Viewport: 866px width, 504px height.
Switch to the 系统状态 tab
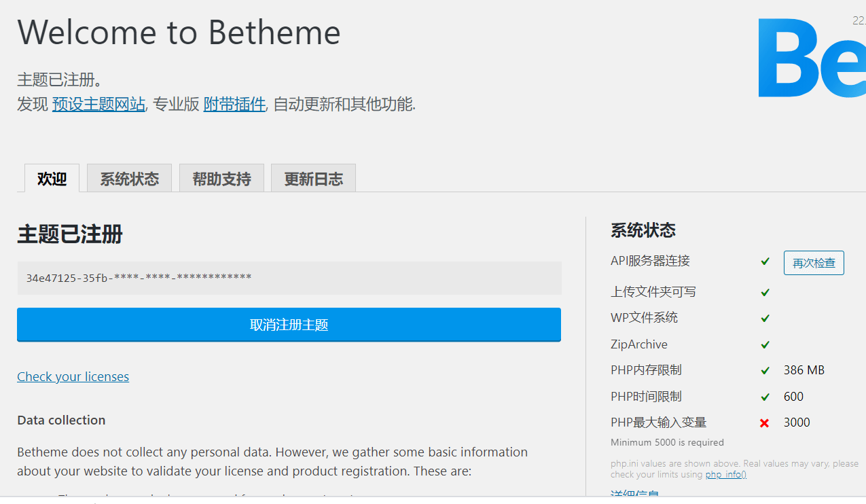point(129,179)
